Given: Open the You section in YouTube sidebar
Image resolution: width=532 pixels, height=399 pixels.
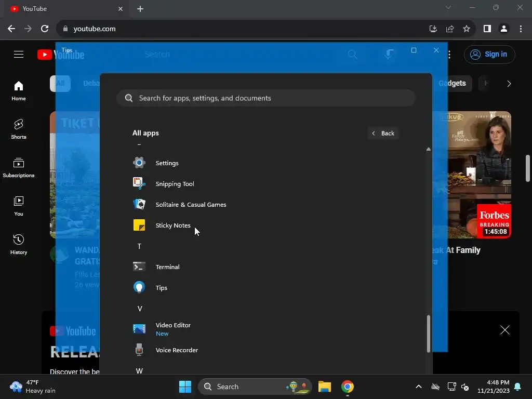Looking at the screenshot, I should point(19,206).
